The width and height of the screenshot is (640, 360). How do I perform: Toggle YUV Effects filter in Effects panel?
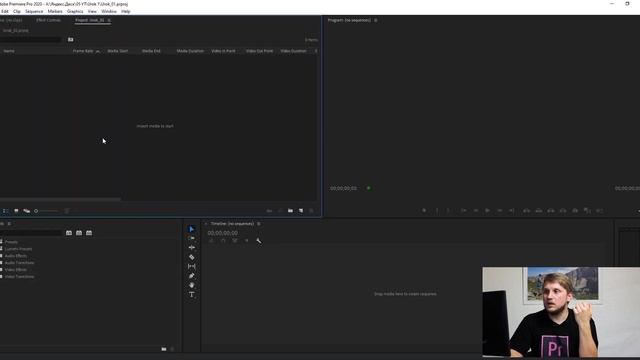(89, 233)
